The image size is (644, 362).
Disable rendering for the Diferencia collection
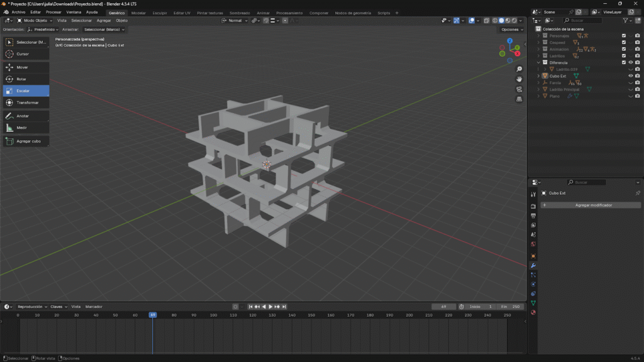click(637, 62)
